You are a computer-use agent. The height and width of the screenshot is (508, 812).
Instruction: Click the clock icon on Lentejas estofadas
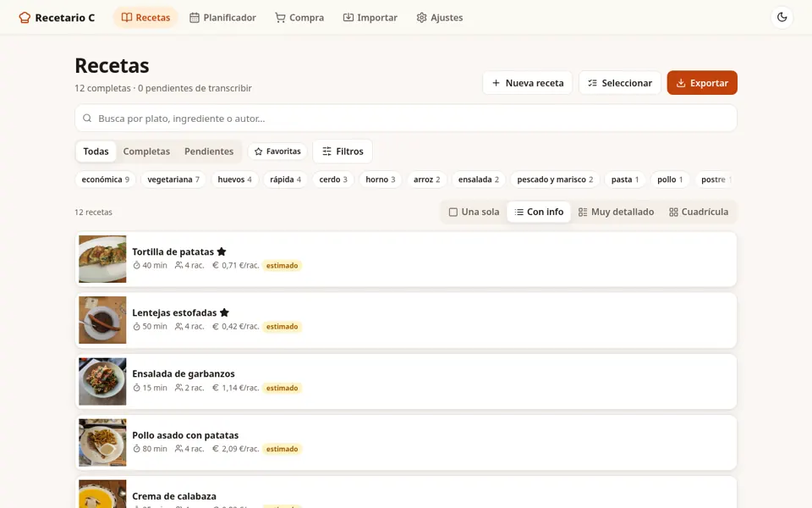[x=137, y=327]
